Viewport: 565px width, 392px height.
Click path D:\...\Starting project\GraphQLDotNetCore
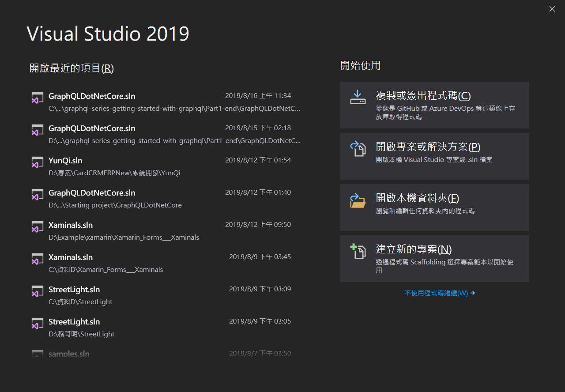(115, 205)
